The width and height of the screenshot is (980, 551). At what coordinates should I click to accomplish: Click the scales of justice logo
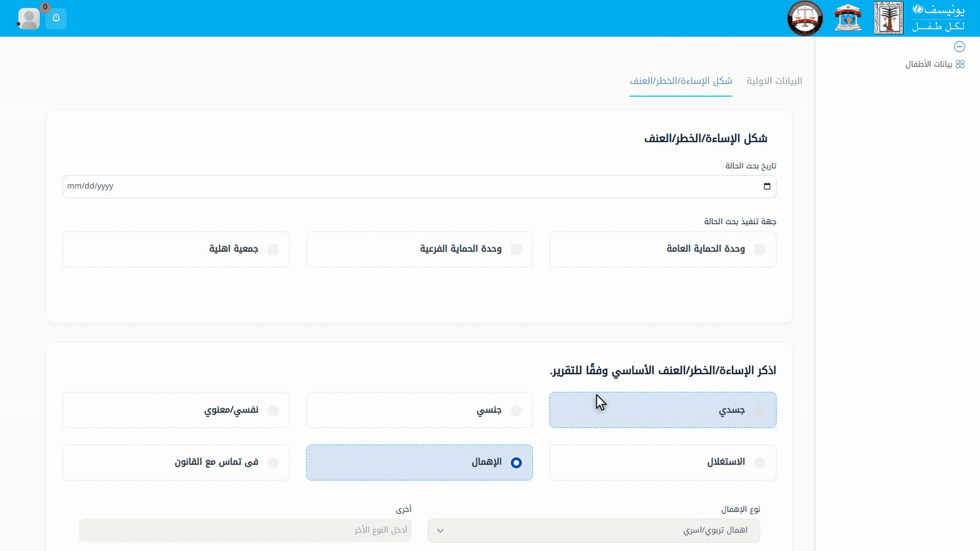[805, 18]
